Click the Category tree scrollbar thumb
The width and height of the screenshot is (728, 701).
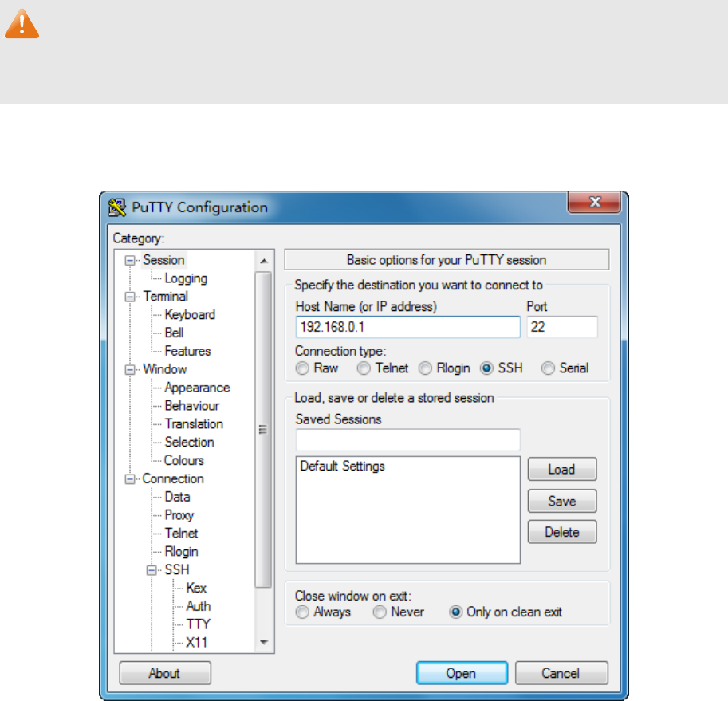pyautogui.click(x=263, y=430)
